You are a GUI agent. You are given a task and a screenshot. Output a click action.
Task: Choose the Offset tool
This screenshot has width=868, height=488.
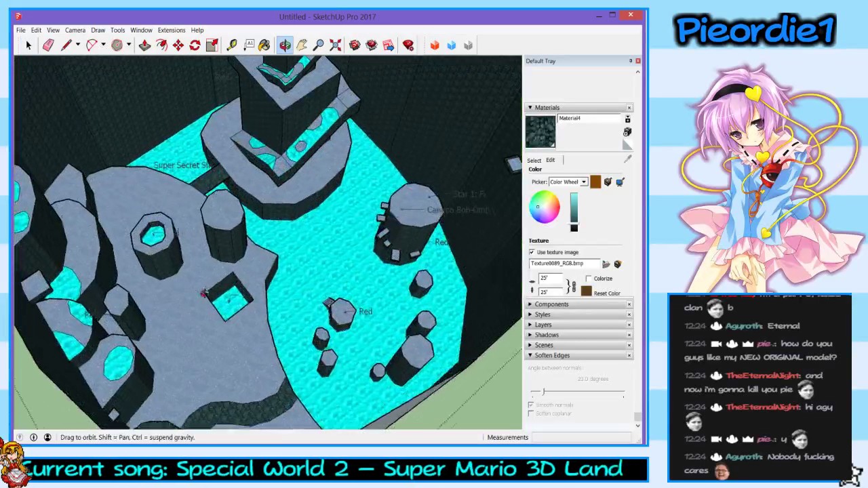click(x=161, y=45)
